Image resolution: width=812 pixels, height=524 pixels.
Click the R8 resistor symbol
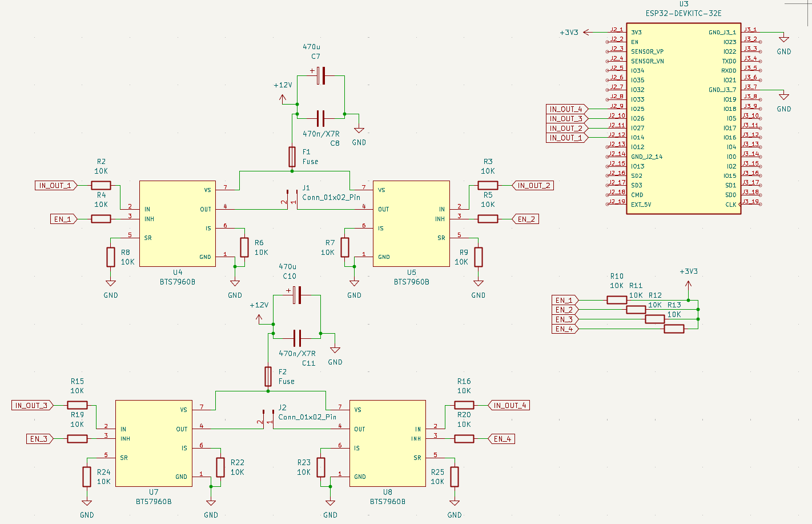point(111,257)
